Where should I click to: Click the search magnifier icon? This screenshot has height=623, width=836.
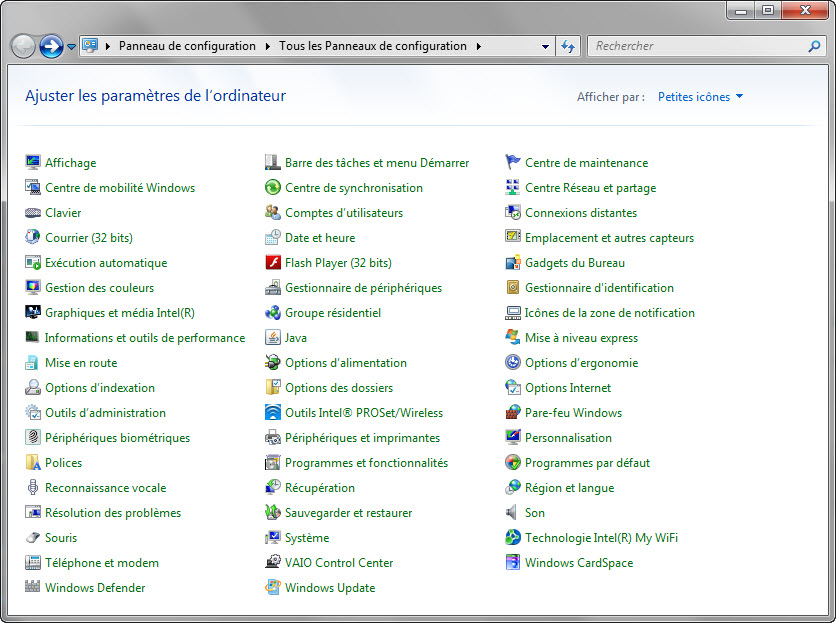814,46
